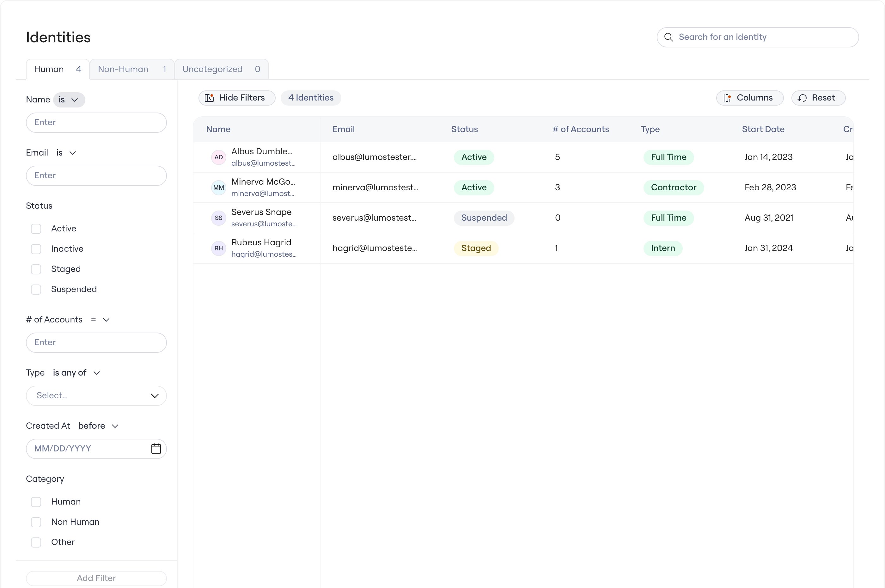Click the 4 Identities badge
The height and width of the screenshot is (588, 885).
[311, 98]
